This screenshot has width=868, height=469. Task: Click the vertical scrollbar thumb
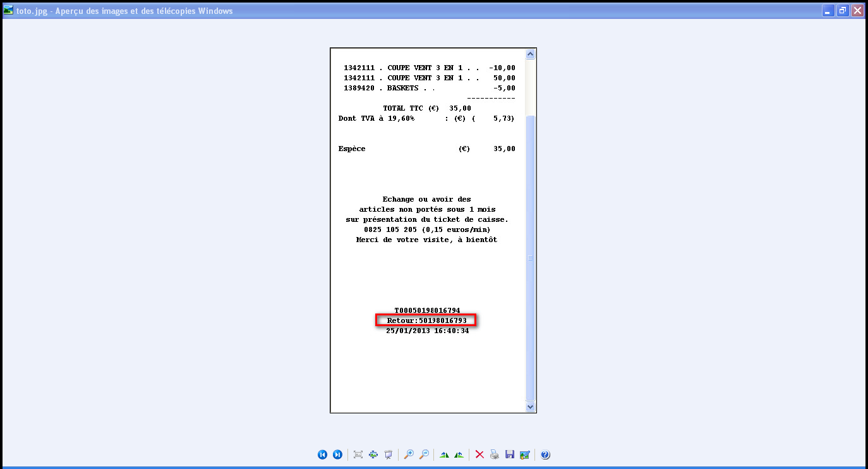(530, 257)
